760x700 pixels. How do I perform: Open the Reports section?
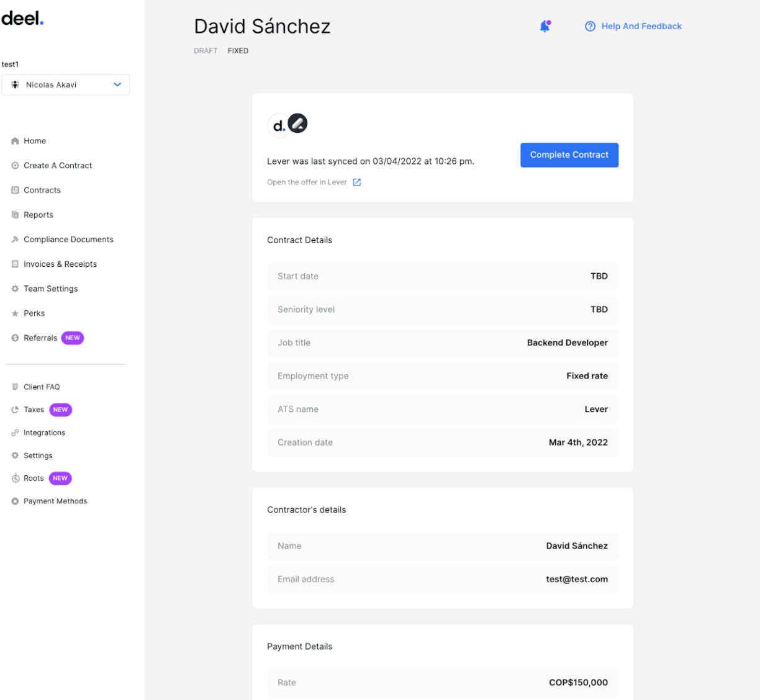click(x=38, y=215)
